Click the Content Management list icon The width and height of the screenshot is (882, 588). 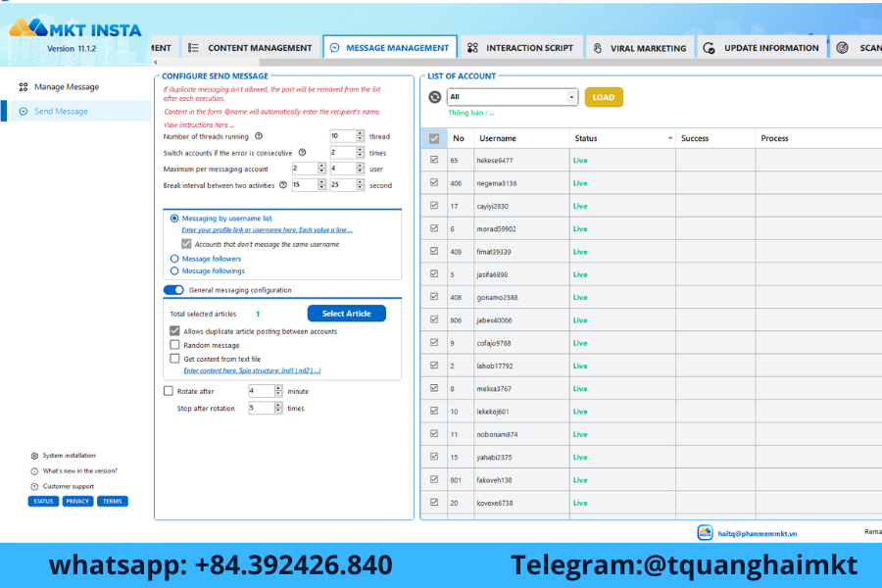click(x=193, y=48)
